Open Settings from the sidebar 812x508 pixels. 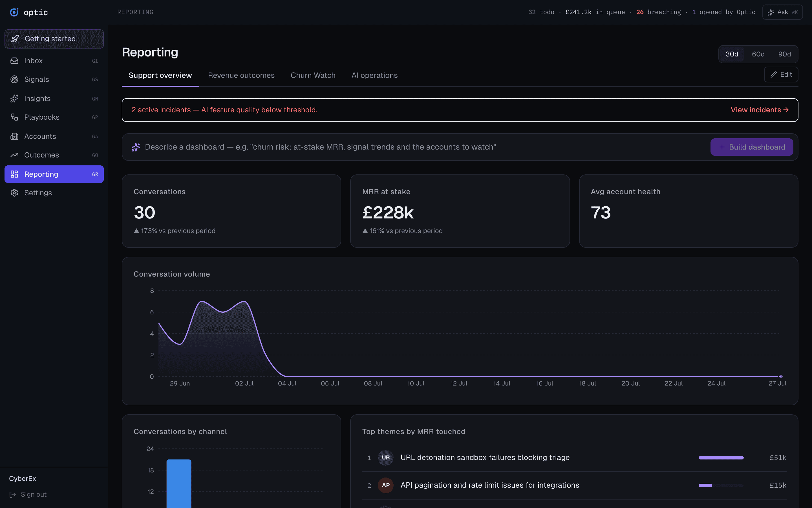[54, 193]
